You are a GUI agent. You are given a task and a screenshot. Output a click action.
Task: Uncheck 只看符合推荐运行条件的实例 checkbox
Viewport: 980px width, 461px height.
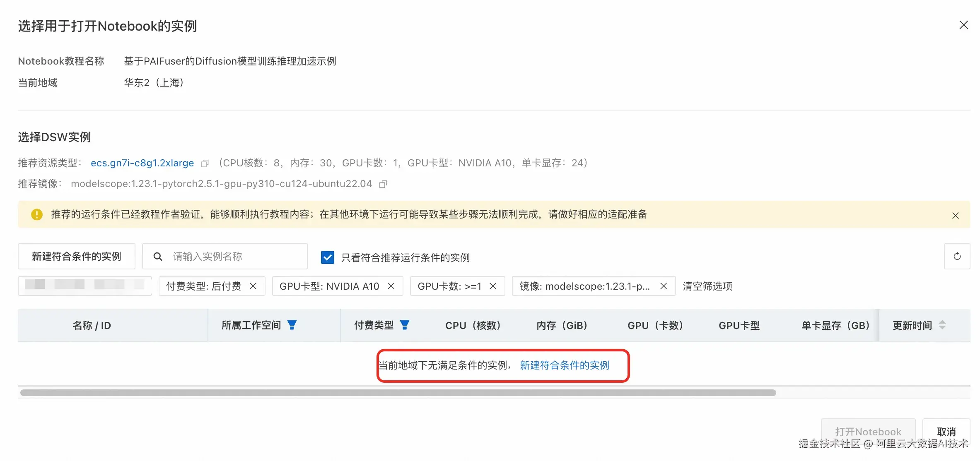(327, 257)
